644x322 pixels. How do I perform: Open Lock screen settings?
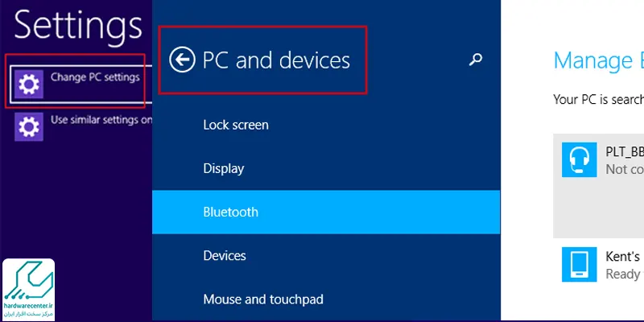236,125
